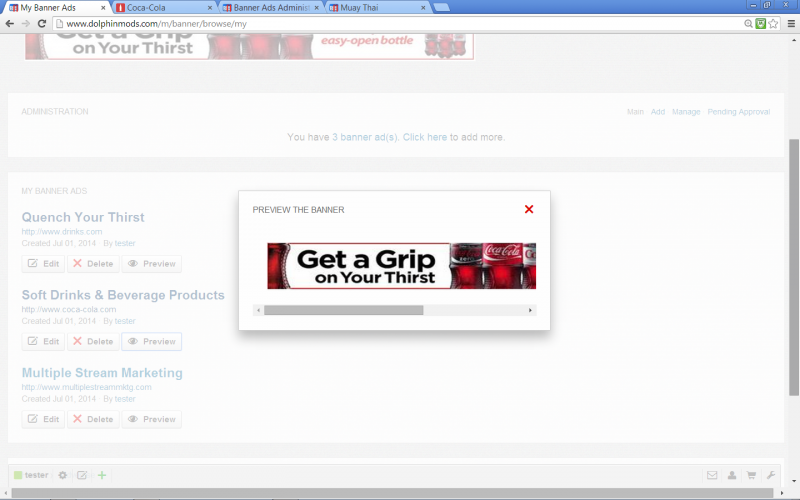Bookmark this page with the star icon

pyautogui.click(x=773, y=23)
